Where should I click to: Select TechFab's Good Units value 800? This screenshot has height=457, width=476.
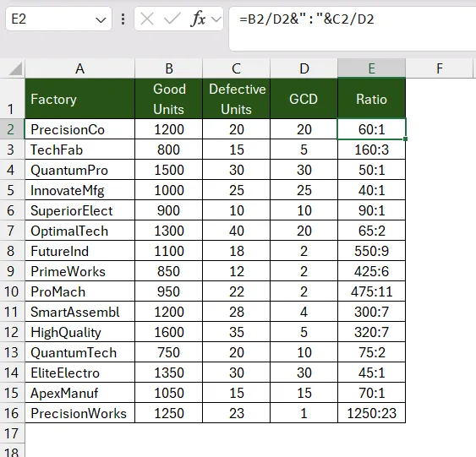click(168, 150)
